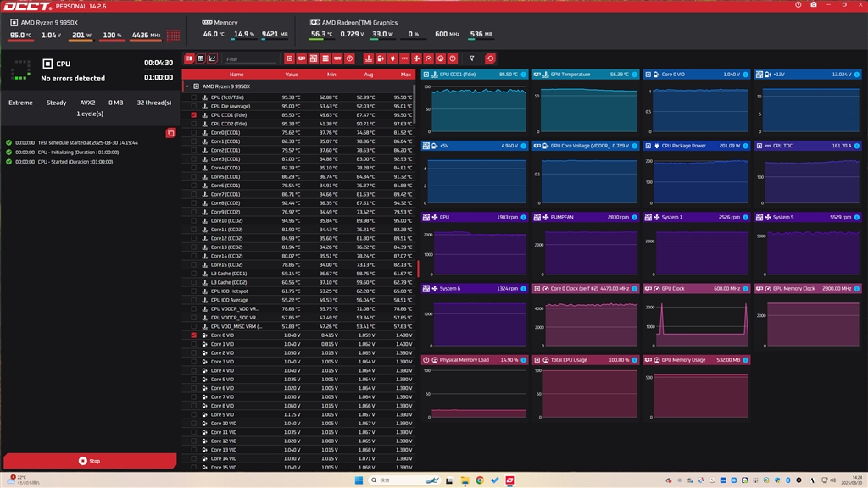Viewport: 868px width, 488px height.
Task: Open the Windows Start menu
Action: tap(359, 480)
